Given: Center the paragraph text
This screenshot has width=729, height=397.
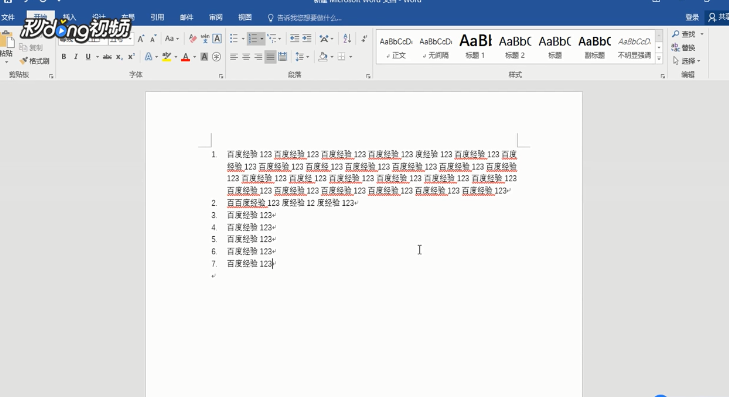Looking at the screenshot, I should click(x=246, y=57).
